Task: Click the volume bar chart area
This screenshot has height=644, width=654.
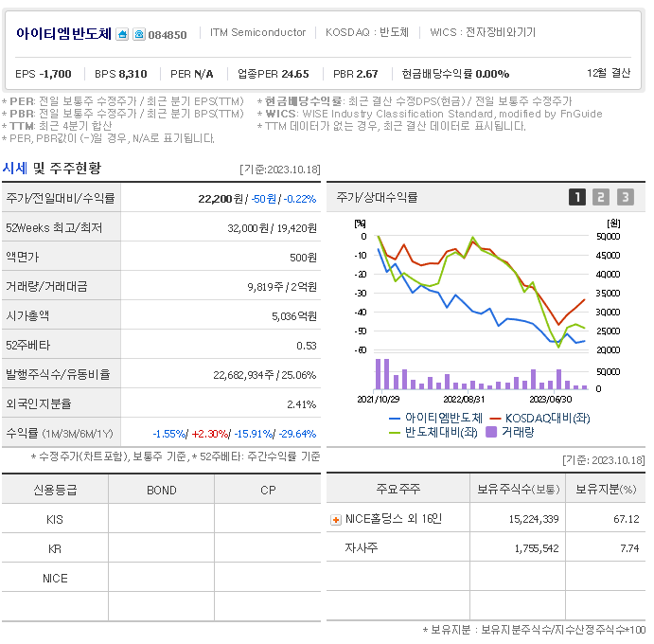Action: [482, 373]
